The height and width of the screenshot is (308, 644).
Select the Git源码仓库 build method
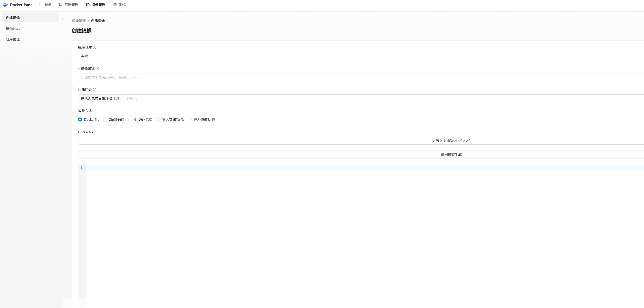point(130,120)
